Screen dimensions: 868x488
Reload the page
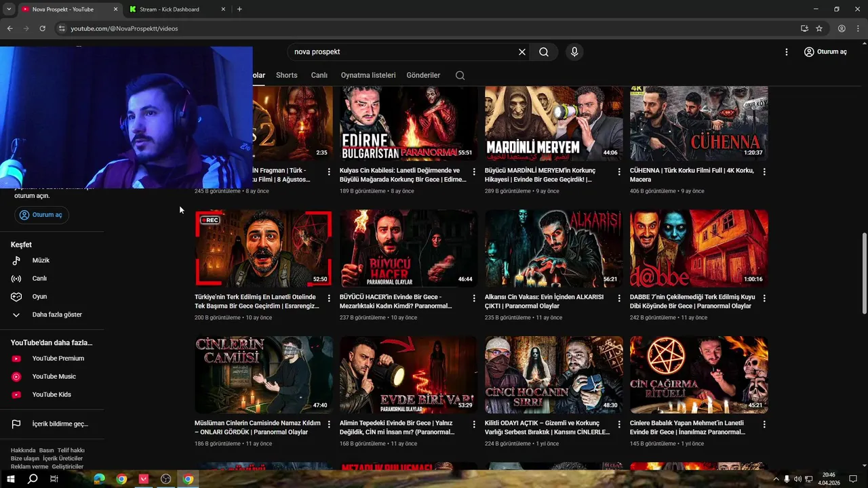coord(42,28)
